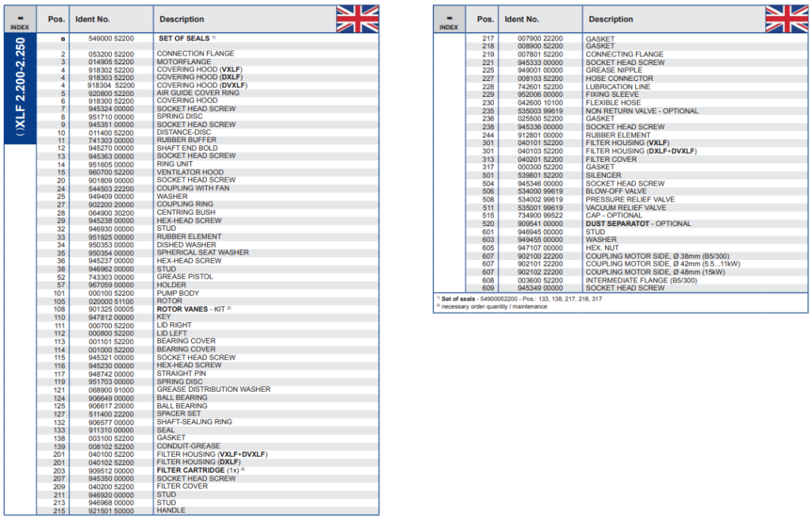
Task: Click the left table's Ident No. header
Action: [x=94, y=19]
